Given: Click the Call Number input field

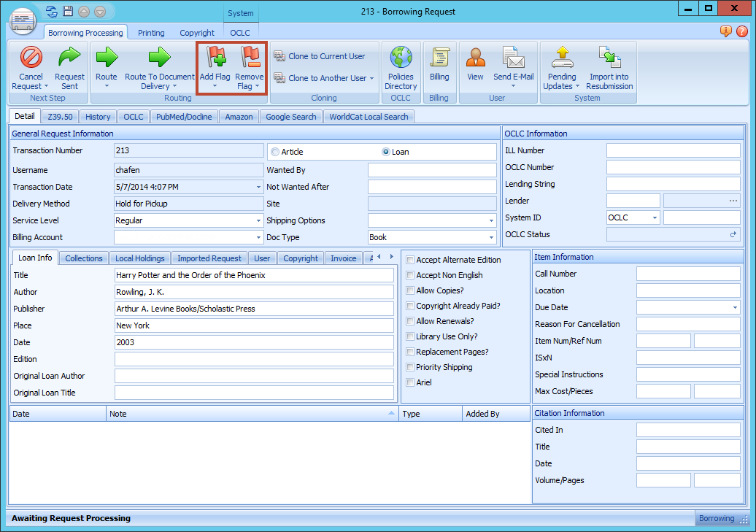Looking at the screenshot, I should point(688,274).
